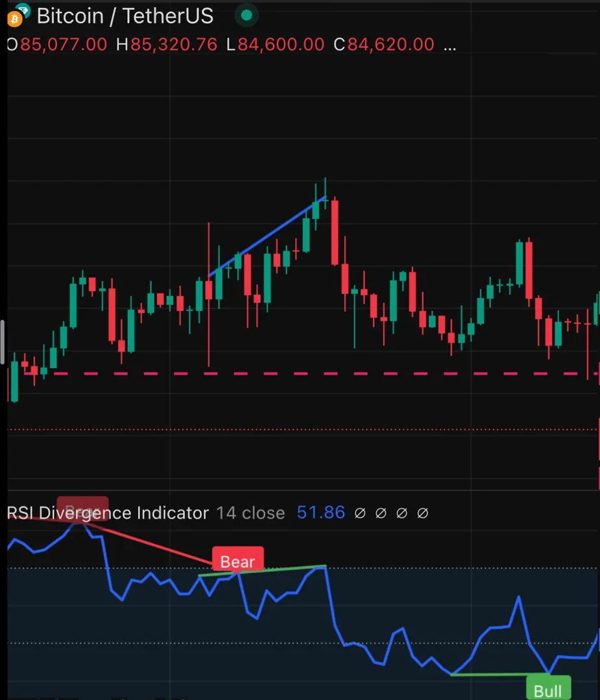The height and width of the screenshot is (700, 600).
Task: Select the open price value 85,077.00
Action: pyautogui.click(x=64, y=45)
